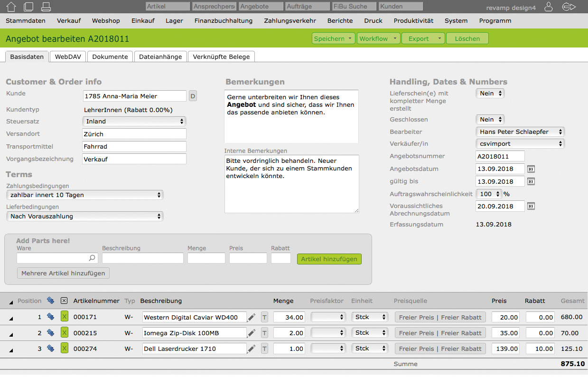This screenshot has width=588, height=377.
Task: Open the calendar for Angebotsdatum
Action: [531, 169]
